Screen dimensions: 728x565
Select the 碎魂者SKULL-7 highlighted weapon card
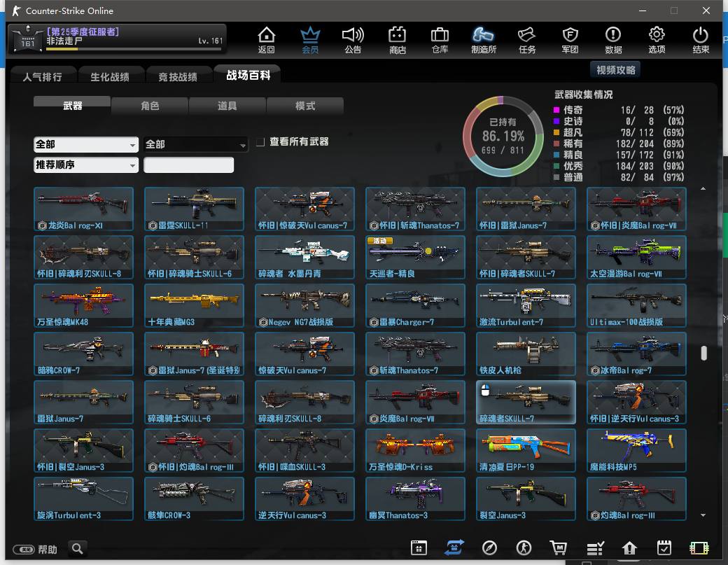coord(526,402)
